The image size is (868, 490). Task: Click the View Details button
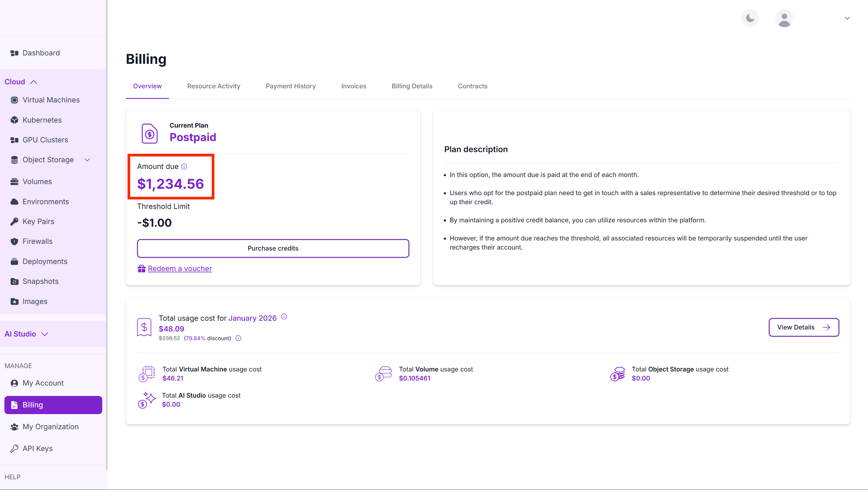[x=804, y=327]
